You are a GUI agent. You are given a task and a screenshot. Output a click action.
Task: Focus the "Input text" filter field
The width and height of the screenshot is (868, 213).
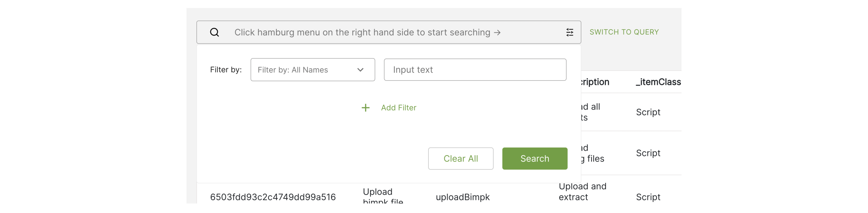474,70
